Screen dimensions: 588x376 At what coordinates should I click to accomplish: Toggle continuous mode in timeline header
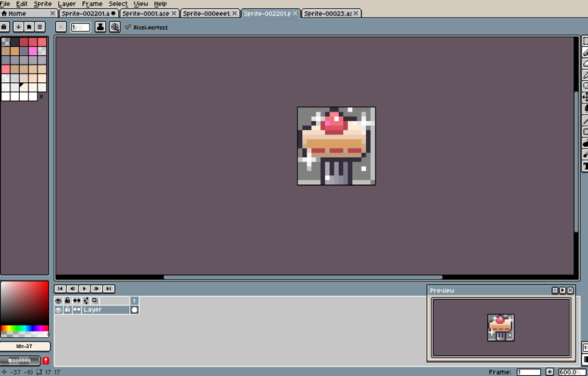76,300
